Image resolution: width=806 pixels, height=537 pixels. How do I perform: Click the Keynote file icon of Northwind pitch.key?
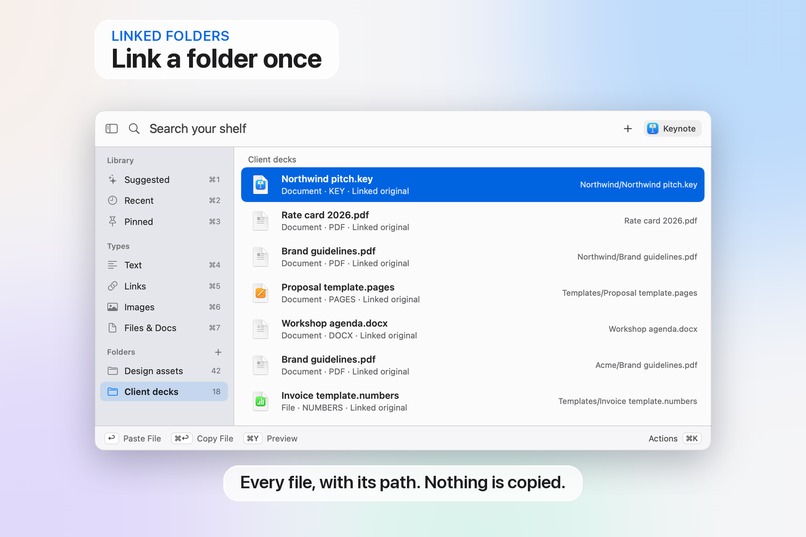point(261,184)
